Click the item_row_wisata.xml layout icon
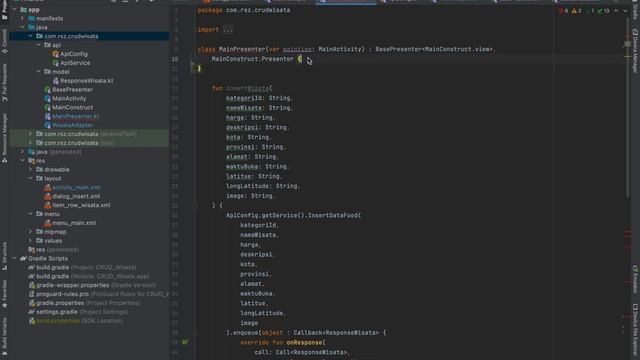This screenshot has width=640, height=360. click(x=47, y=205)
